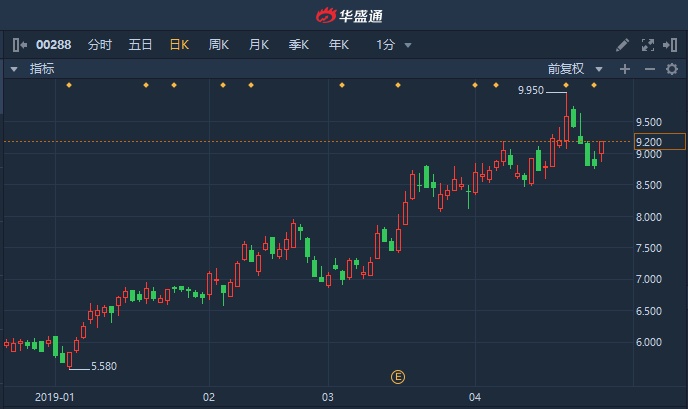Click the last diamond marker on right

pyautogui.click(x=594, y=85)
